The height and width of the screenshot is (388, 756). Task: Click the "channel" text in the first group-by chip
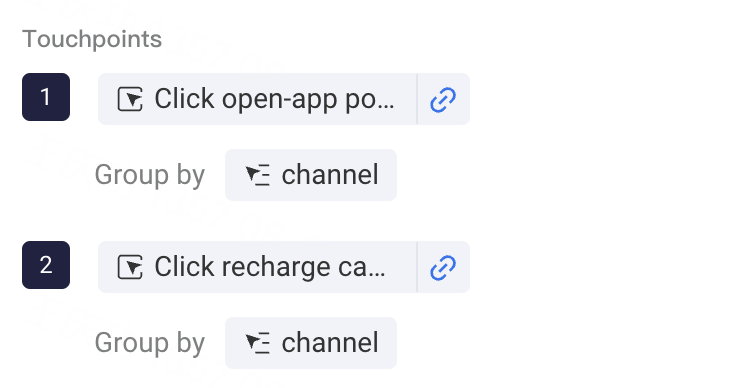330,175
